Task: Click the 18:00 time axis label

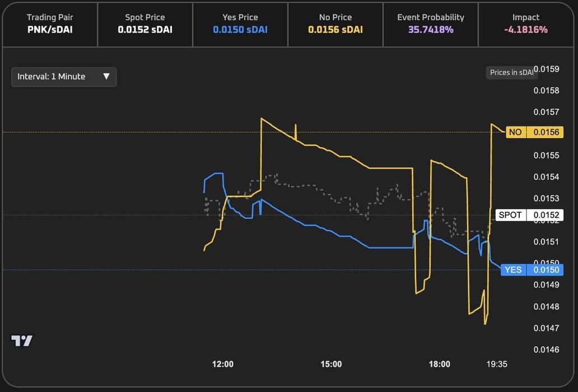Action: click(x=440, y=364)
